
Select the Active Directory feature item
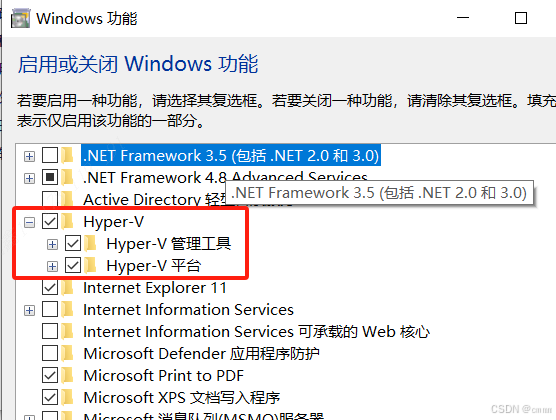(x=154, y=200)
